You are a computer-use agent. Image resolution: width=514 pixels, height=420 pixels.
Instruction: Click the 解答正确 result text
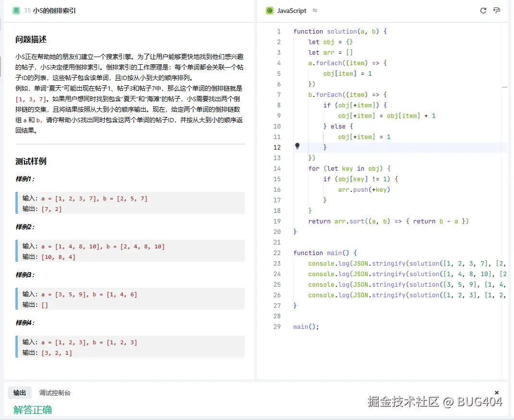(32, 410)
